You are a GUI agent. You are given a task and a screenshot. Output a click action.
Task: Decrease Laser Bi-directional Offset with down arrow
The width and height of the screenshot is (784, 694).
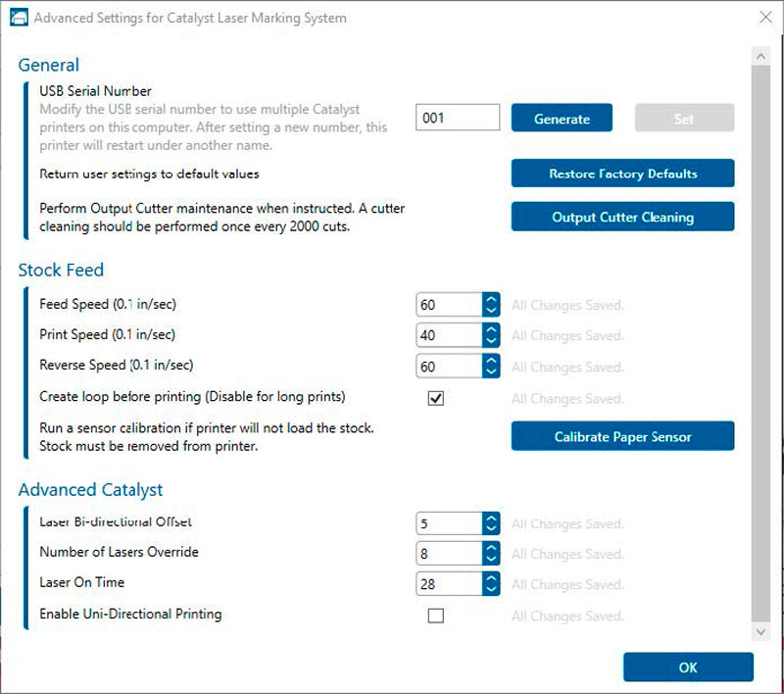click(x=491, y=529)
